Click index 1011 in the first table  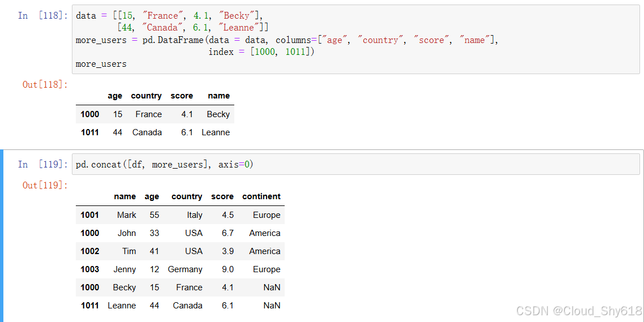89,132
